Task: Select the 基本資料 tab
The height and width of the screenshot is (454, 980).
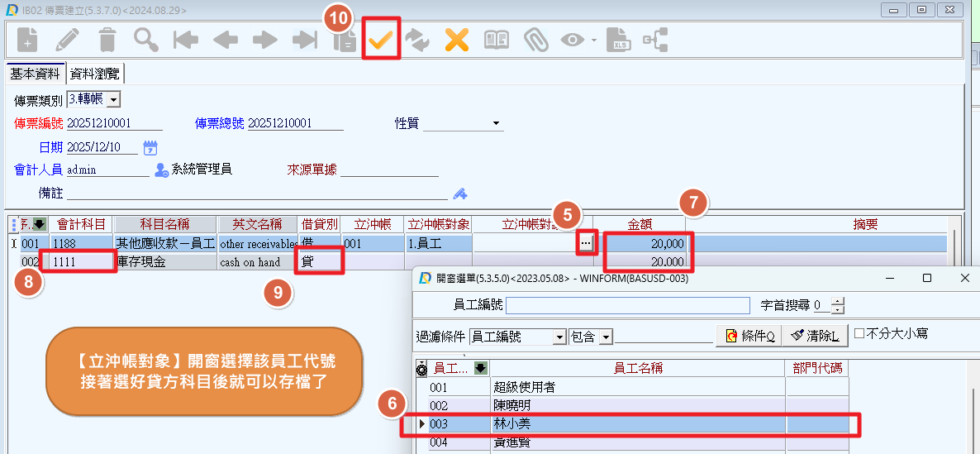Action: pyautogui.click(x=35, y=74)
